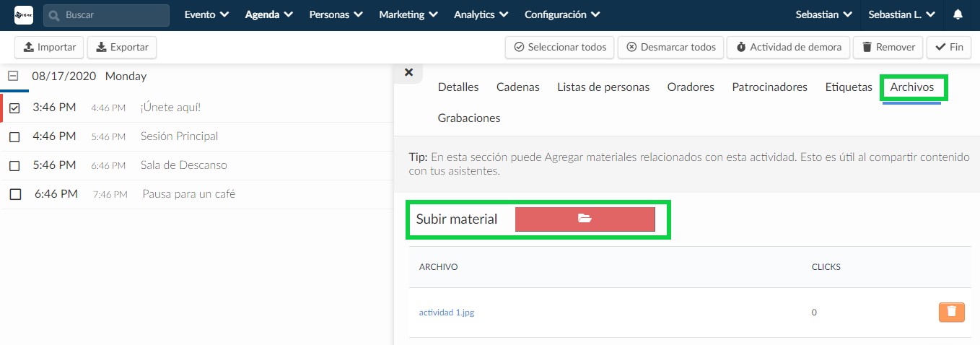980x345 pixels.
Task: Select the ¡Únete aquí! activity title
Action: coord(171,108)
